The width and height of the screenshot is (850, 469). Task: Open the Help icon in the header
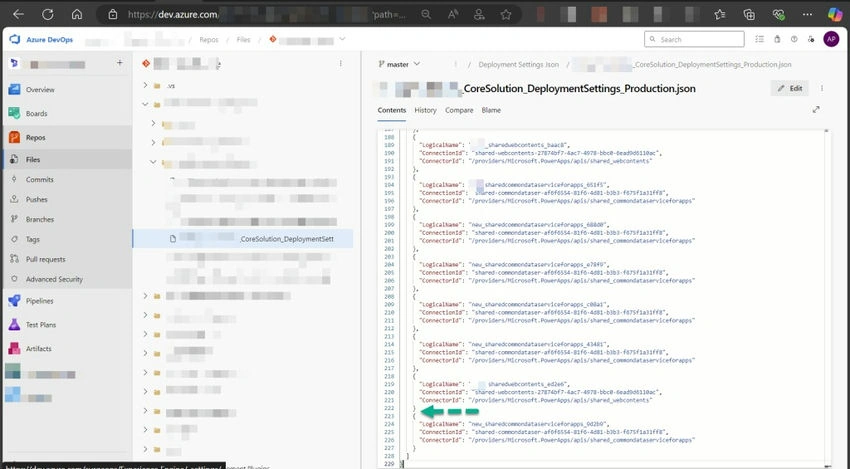[x=794, y=39]
